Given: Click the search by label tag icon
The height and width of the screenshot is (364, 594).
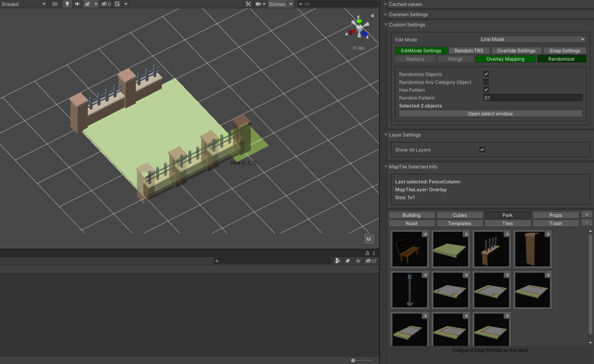Looking at the screenshot, I should point(348,261).
